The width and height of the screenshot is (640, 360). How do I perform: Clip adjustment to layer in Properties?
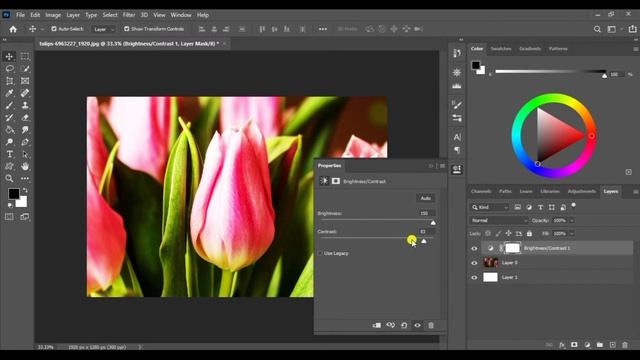click(x=377, y=325)
